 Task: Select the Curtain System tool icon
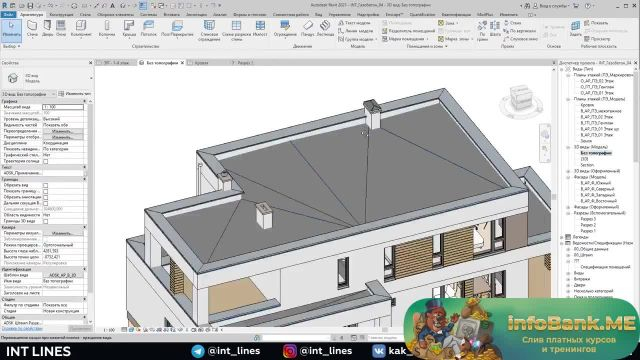click(x=209, y=25)
